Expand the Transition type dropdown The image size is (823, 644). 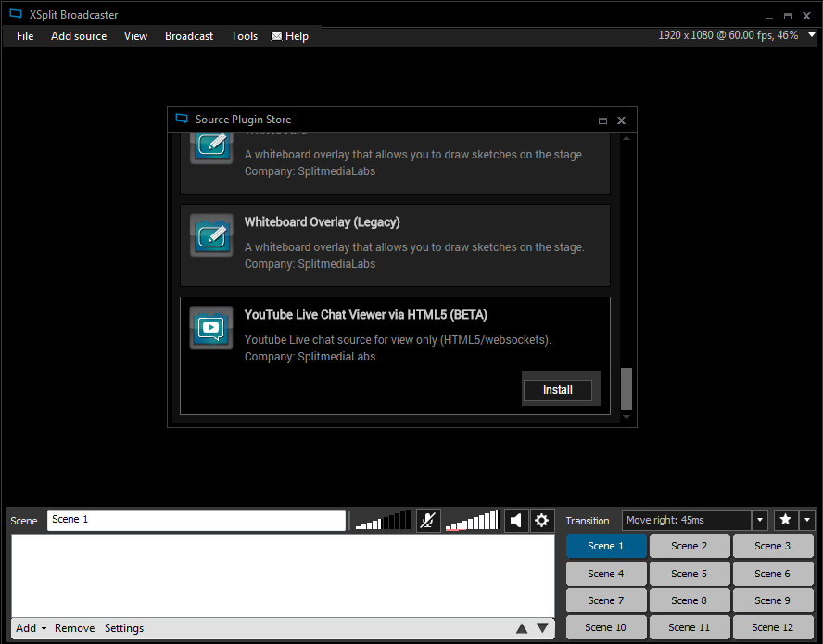point(759,520)
